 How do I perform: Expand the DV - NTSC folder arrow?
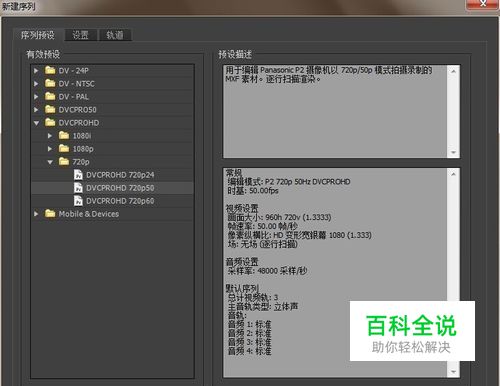pos(36,84)
